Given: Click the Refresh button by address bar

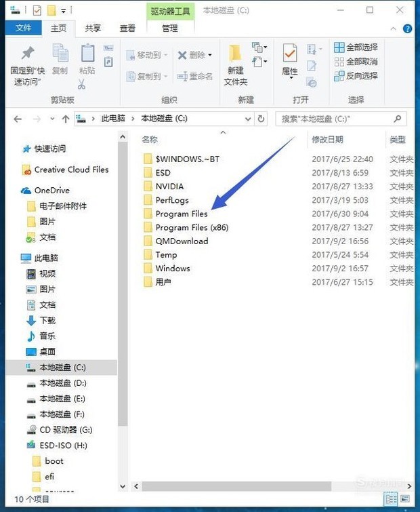Looking at the screenshot, I should [x=261, y=119].
